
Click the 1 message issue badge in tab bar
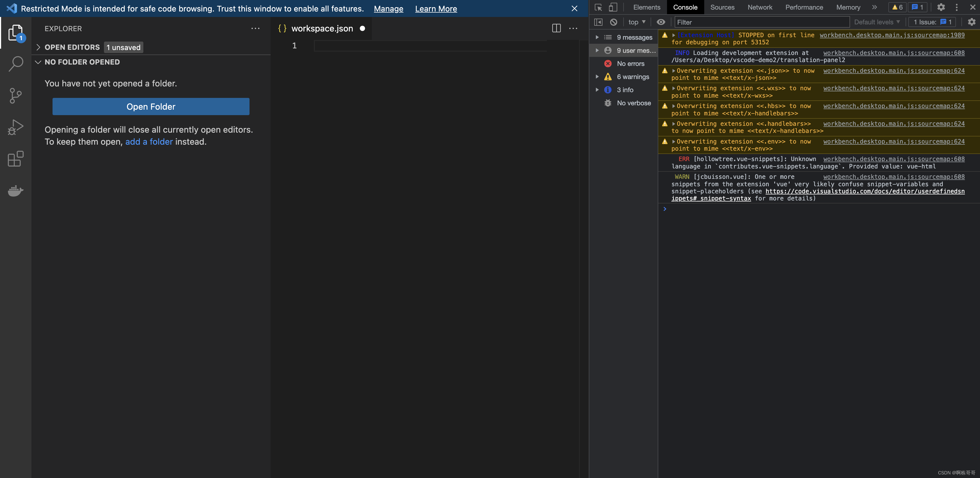coord(918,7)
